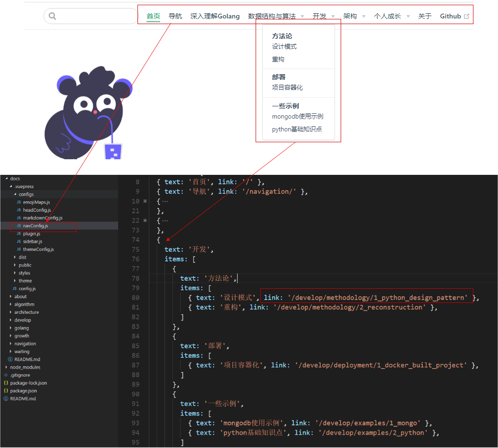This screenshot has height=448, width=498.
Task: Open sidebar.js in the file explorer
Action: click(33, 241)
